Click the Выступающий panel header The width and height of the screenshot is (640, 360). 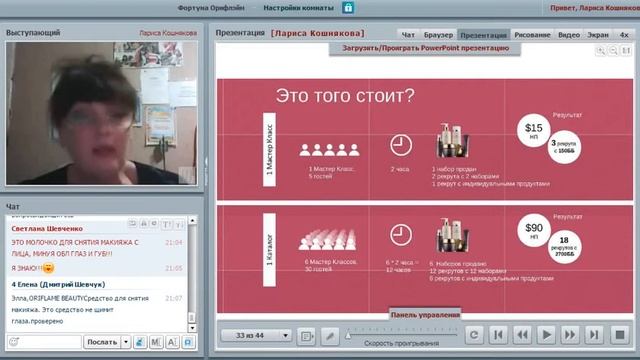coord(33,33)
